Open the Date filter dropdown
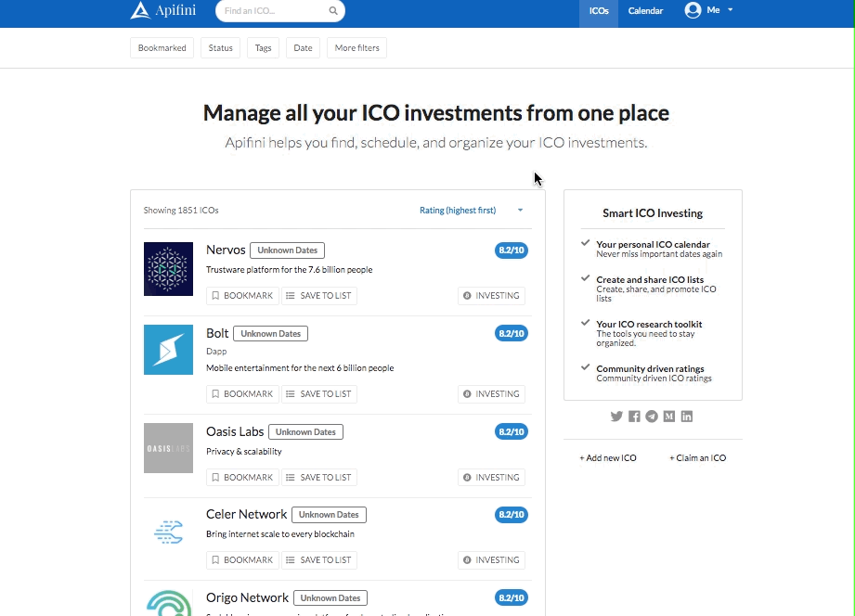This screenshot has width=855, height=616. point(303,47)
